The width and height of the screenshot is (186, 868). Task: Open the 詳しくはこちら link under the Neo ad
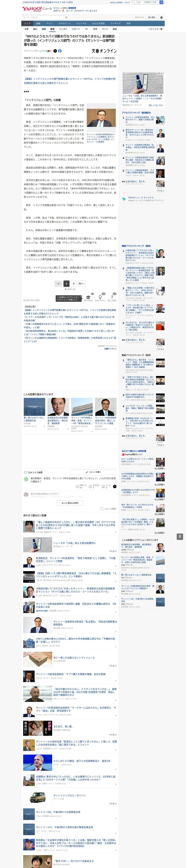(x=156, y=105)
